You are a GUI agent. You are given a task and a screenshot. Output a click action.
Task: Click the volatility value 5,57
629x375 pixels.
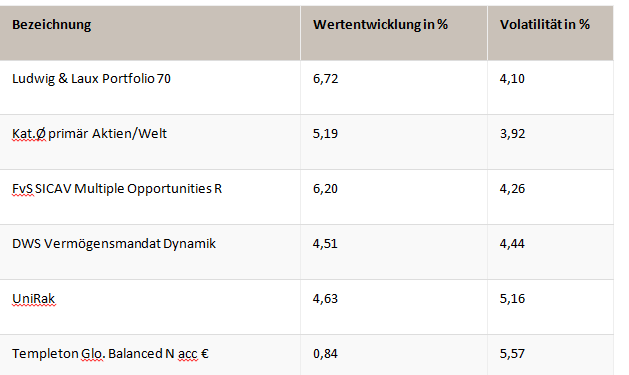pos(512,354)
